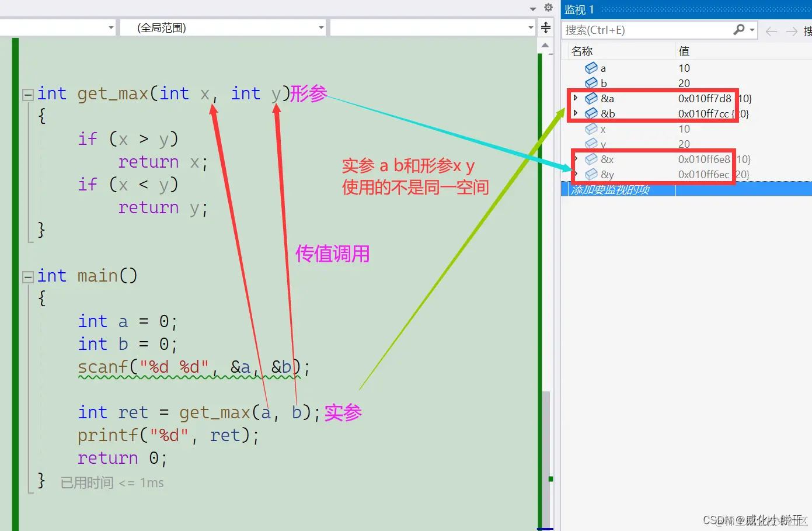Expand the &a watch entry
Image resolution: width=812 pixels, height=531 pixels.
coord(576,98)
